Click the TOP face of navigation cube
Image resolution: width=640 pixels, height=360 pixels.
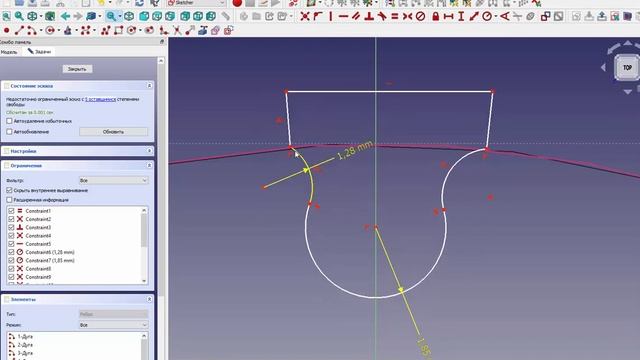(x=627, y=68)
